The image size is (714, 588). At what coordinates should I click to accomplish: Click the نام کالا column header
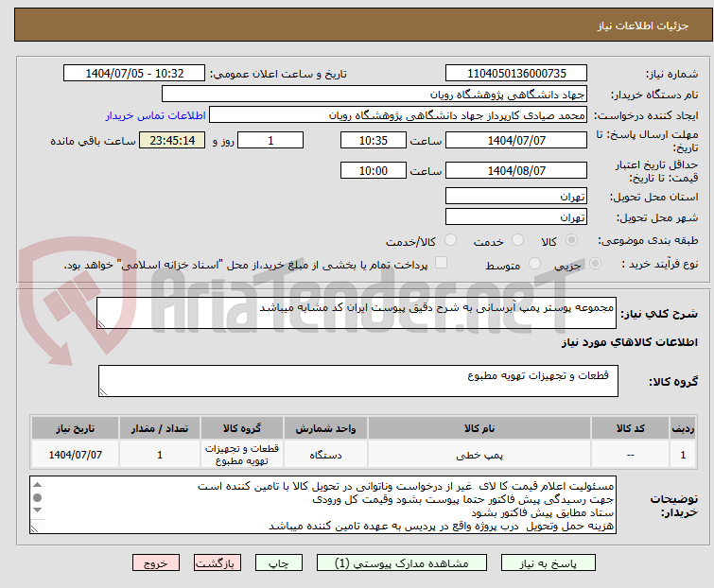(479, 428)
